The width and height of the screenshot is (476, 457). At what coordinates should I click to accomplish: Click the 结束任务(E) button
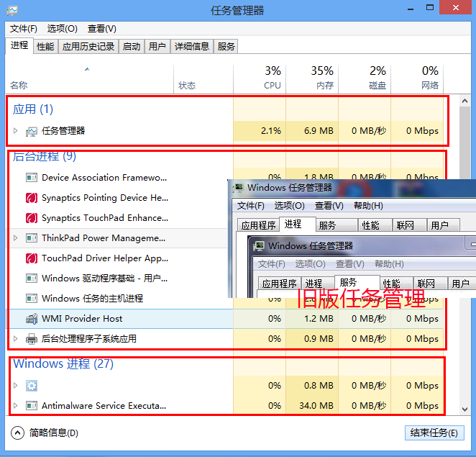click(x=434, y=433)
